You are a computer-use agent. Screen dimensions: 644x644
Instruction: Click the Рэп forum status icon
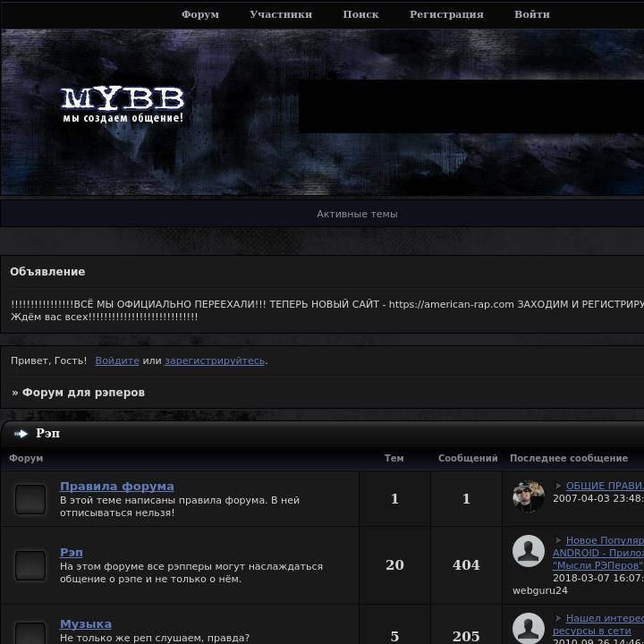coord(30,565)
